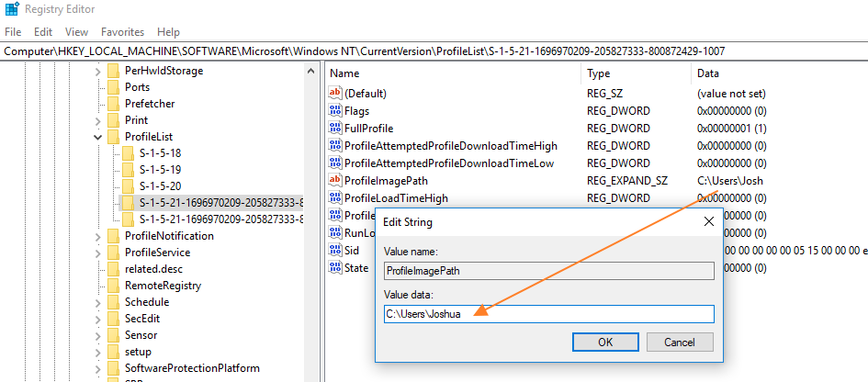Click the Value data input field
This screenshot has height=382, width=868.
[x=548, y=314]
